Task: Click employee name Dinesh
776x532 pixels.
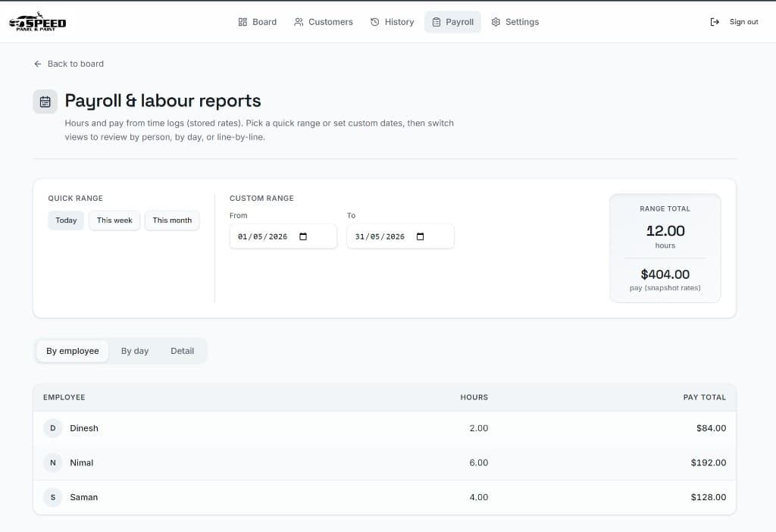Action: [84, 428]
